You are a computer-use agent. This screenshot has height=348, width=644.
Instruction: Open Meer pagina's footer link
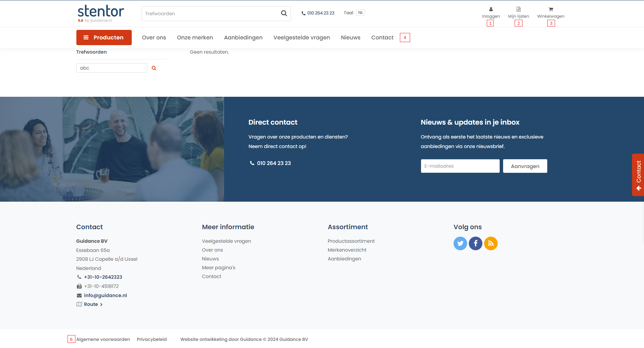tap(219, 268)
